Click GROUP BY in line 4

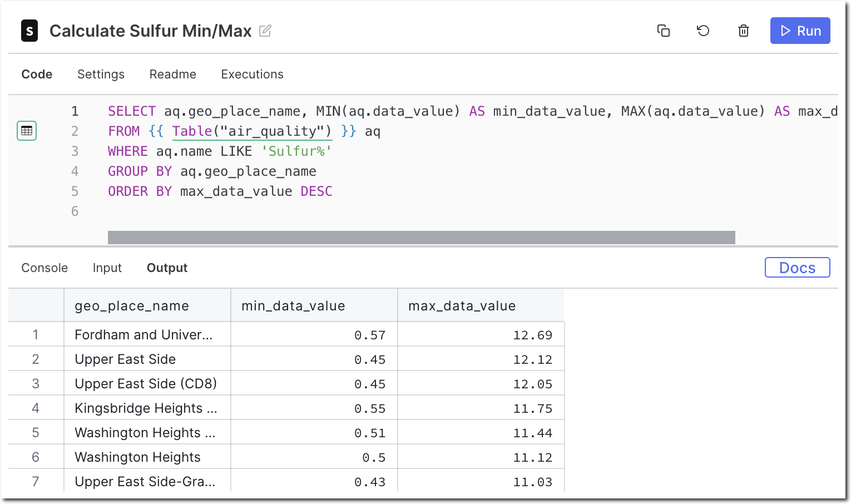[x=140, y=171]
